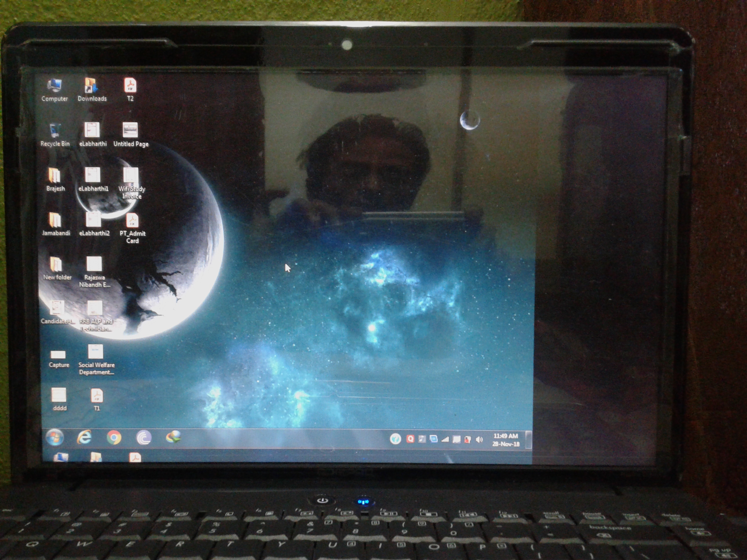Open the network signal tray icon

pos(445,439)
